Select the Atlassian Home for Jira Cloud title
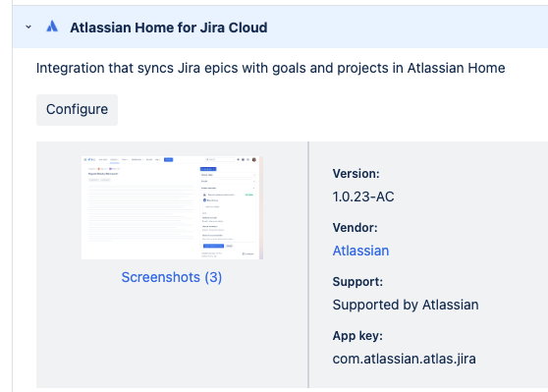548x392 pixels. (169, 28)
